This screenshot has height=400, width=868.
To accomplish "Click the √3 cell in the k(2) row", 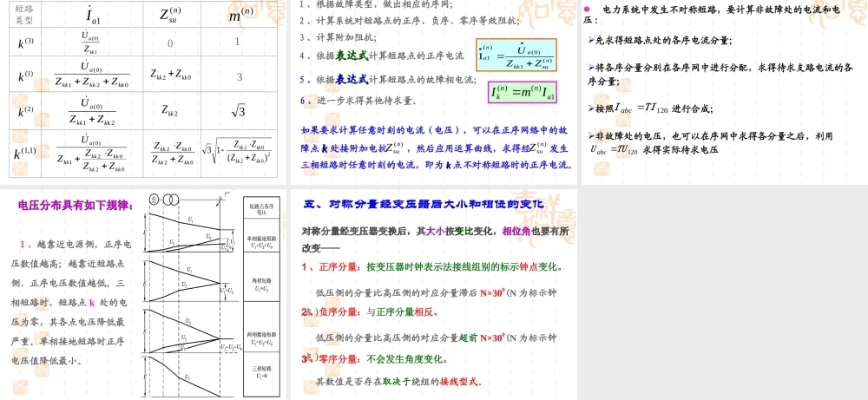I will (238, 111).
